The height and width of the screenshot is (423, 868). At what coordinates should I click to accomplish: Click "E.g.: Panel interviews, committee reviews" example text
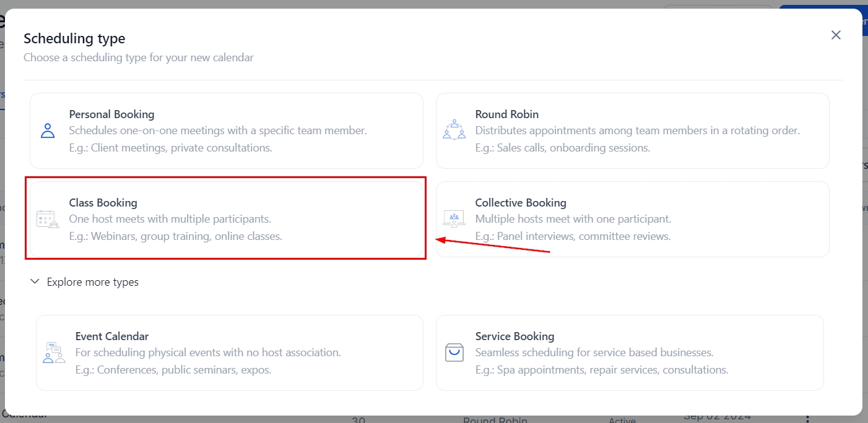573,236
